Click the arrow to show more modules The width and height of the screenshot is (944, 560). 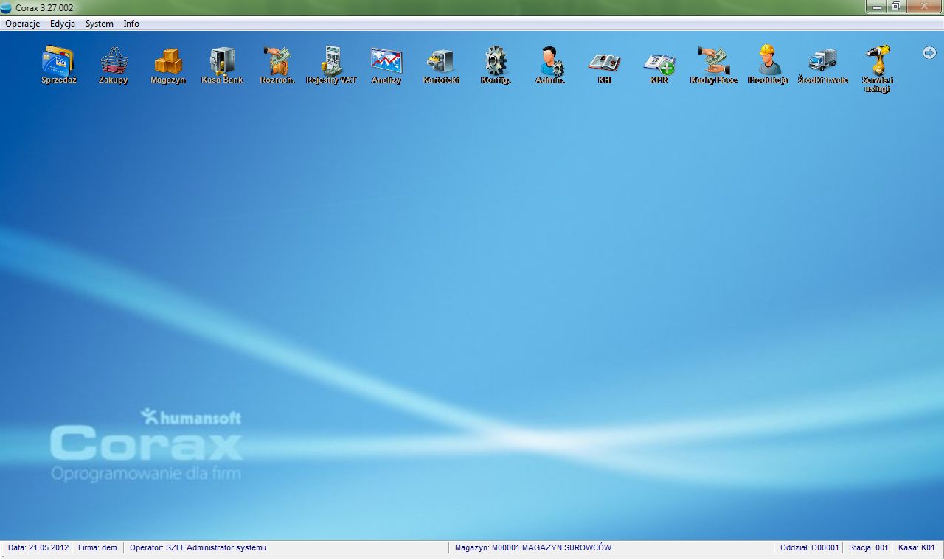(x=929, y=52)
